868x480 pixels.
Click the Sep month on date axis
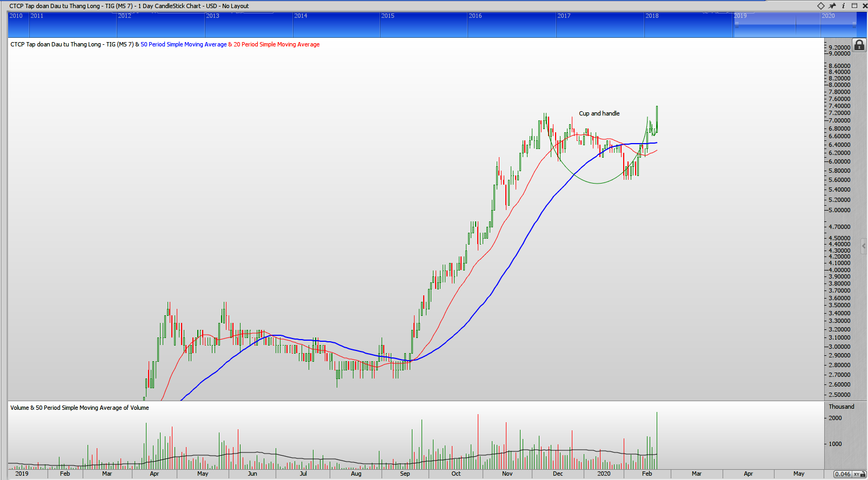[x=405, y=474]
